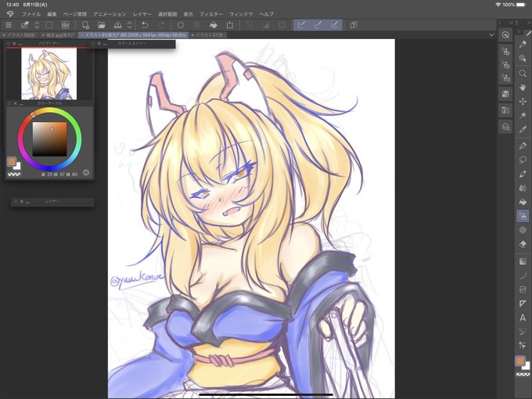Toggle snap to grid button
Viewport: 532px width, 399px height.
coord(335,25)
